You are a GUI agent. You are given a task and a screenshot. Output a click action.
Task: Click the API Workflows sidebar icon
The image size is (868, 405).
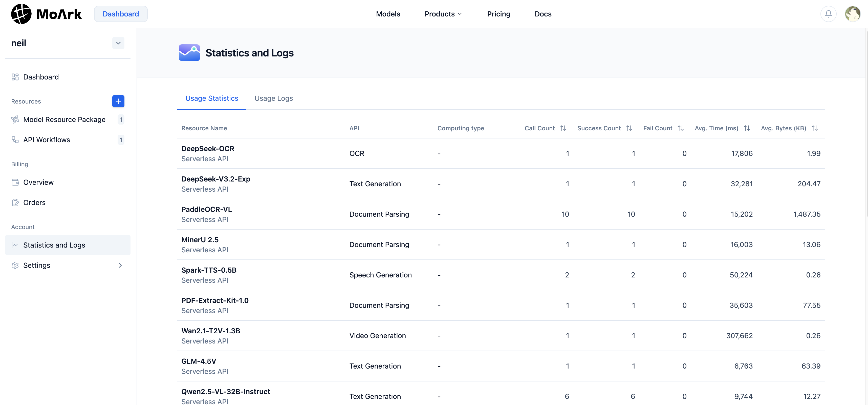(x=15, y=140)
